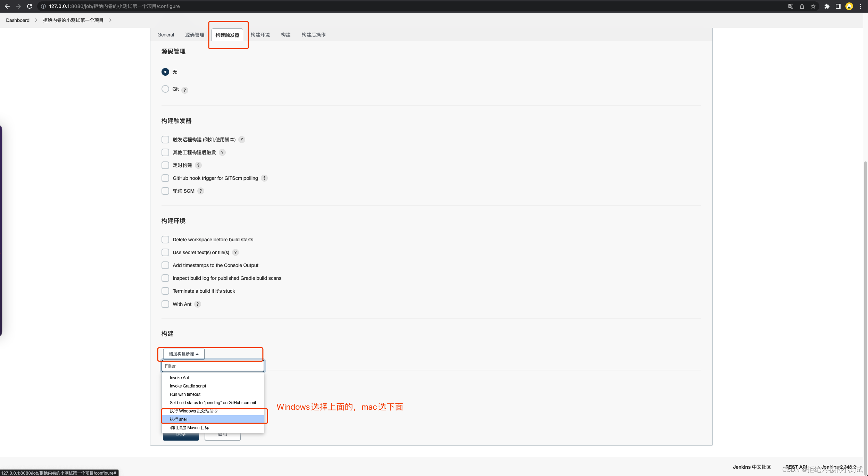Choose 调用顶层 Maven 目标 step
Viewport: 868px width, 476px height.
[213, 428]
